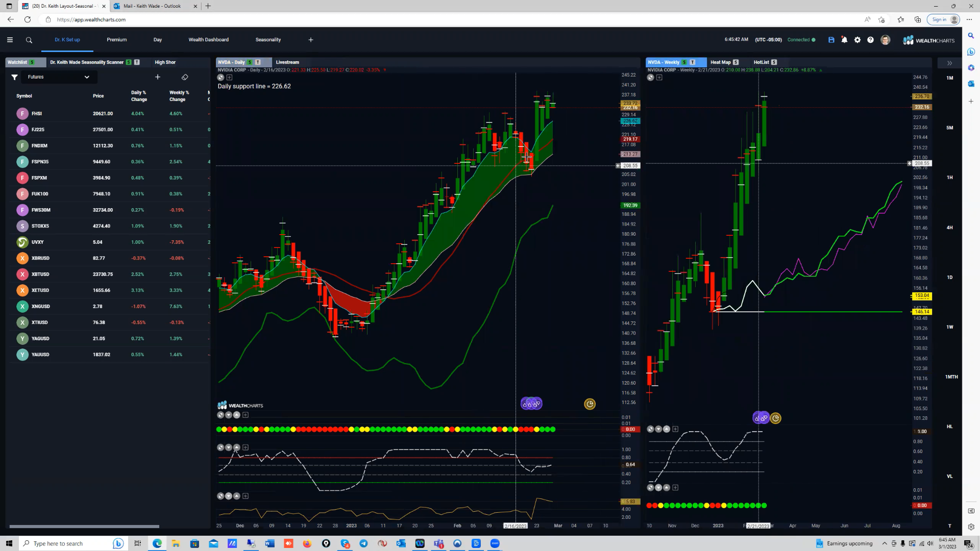Screen dimensions: 980x551
Task: Open Outlook icon in Edge sidebar
Action: (971, 84)
